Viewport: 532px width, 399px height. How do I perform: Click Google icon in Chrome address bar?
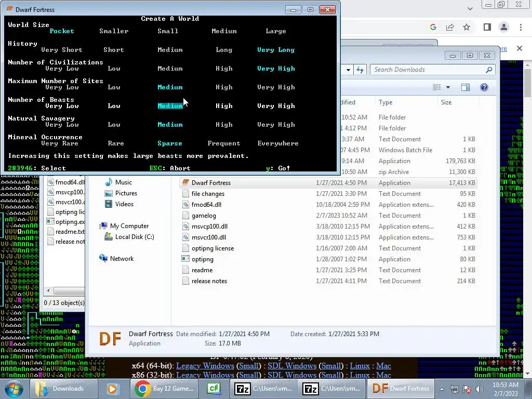[x=433, y=27]
